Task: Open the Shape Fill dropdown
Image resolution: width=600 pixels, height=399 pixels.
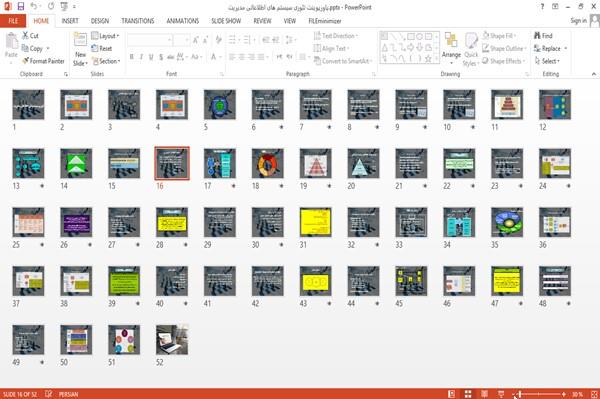Action: [499, 36]
